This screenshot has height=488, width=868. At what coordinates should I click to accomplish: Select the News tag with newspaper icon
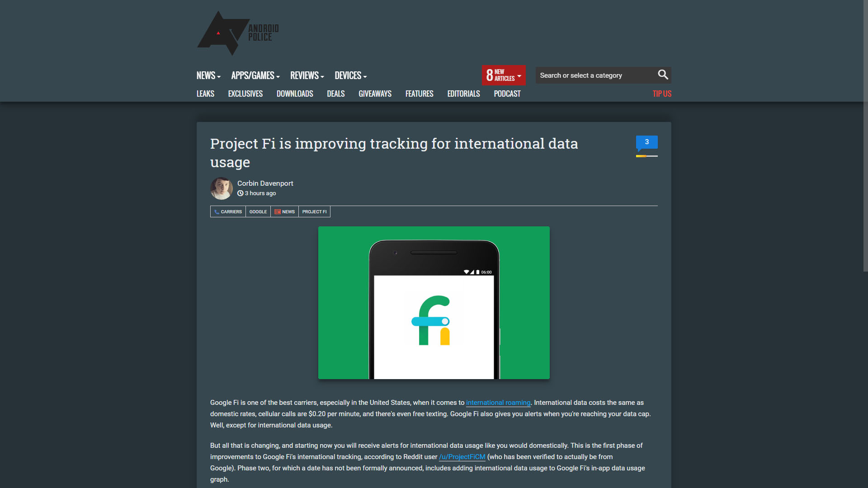(284, 211)
